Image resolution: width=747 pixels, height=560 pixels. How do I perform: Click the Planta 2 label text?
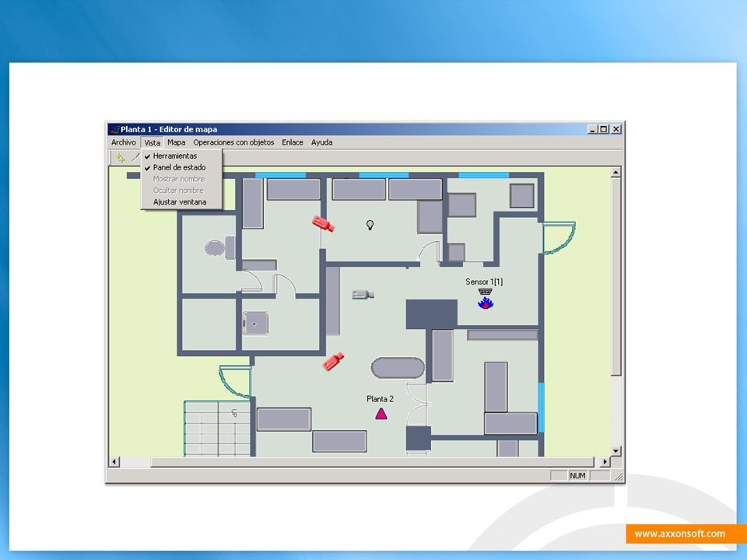click(380, 399)
